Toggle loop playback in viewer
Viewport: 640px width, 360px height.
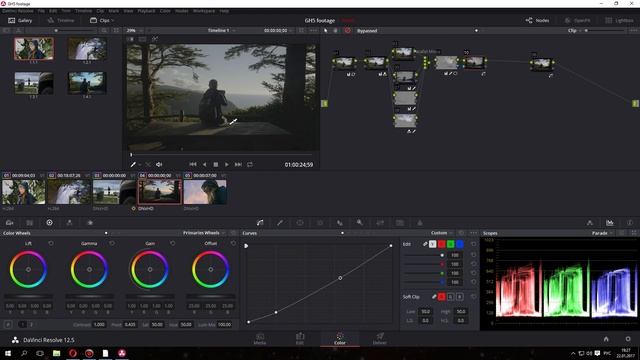pyautogui.click(x=250, y=164)
